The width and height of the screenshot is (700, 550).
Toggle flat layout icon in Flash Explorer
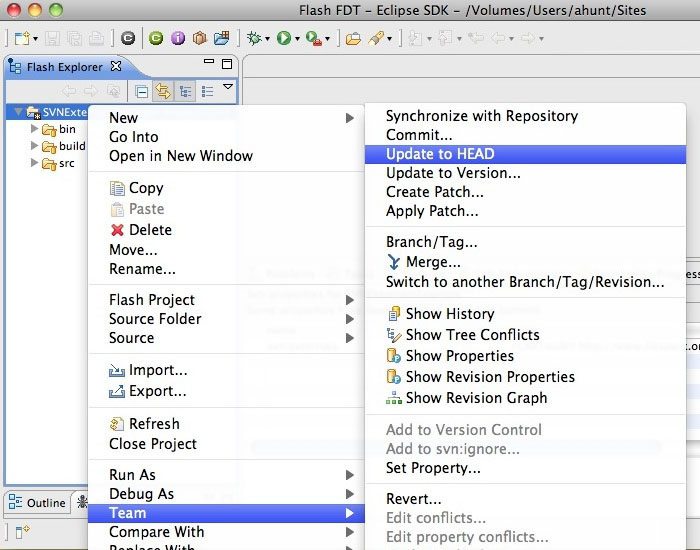tap(207, 92)
